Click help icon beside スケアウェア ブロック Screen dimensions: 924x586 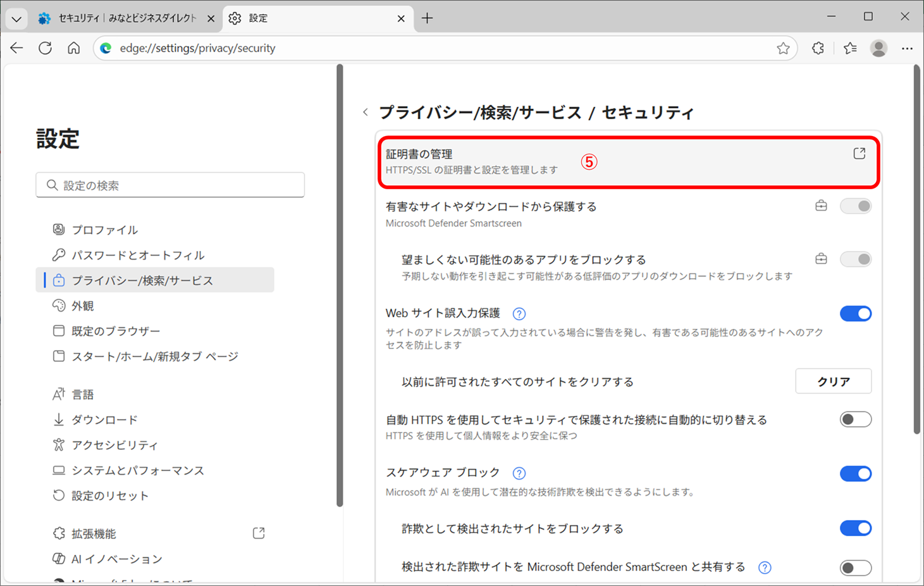pyautogui.click(x=519, y=473)
